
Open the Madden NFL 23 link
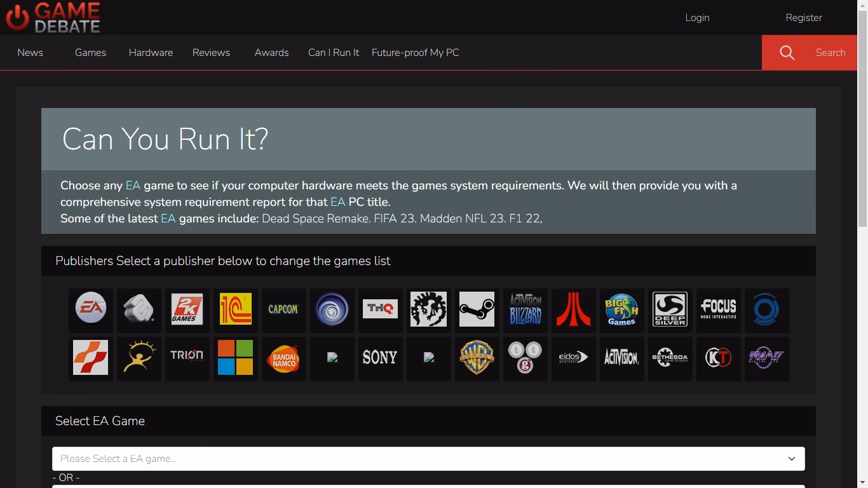coord(463,219)
